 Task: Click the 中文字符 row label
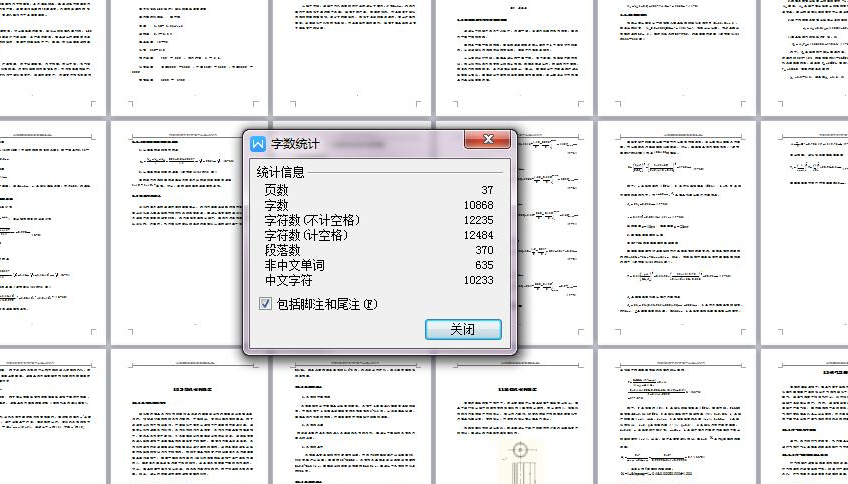(288, 281)
